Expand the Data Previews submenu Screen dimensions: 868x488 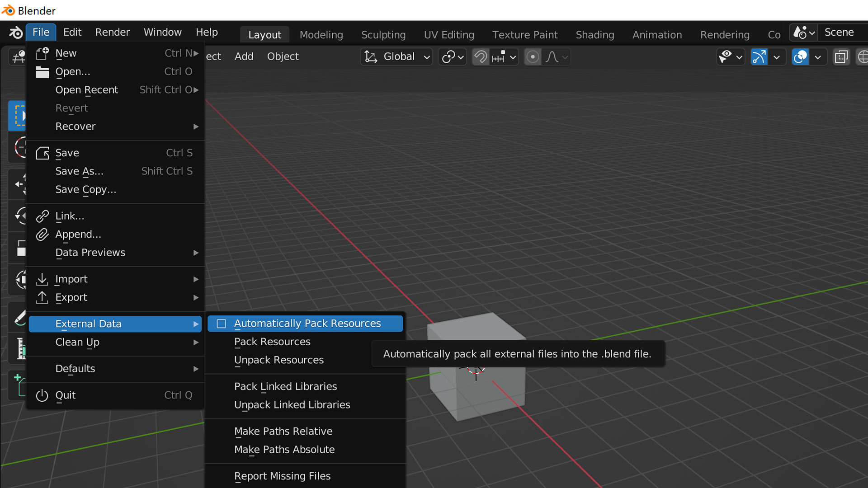(115, 253)
